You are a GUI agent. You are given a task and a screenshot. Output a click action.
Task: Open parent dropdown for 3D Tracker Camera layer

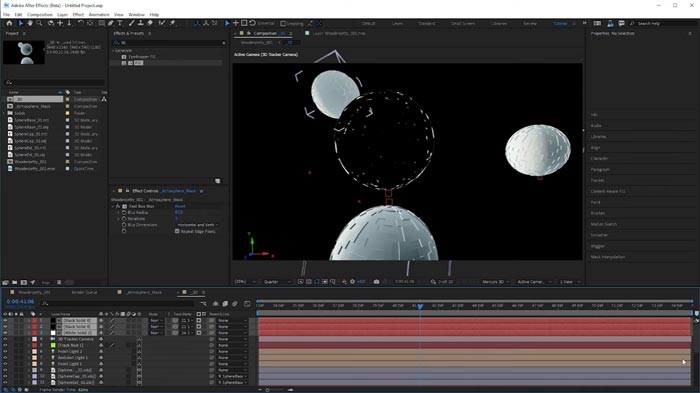pyautogui.click(x=232, y=339)
